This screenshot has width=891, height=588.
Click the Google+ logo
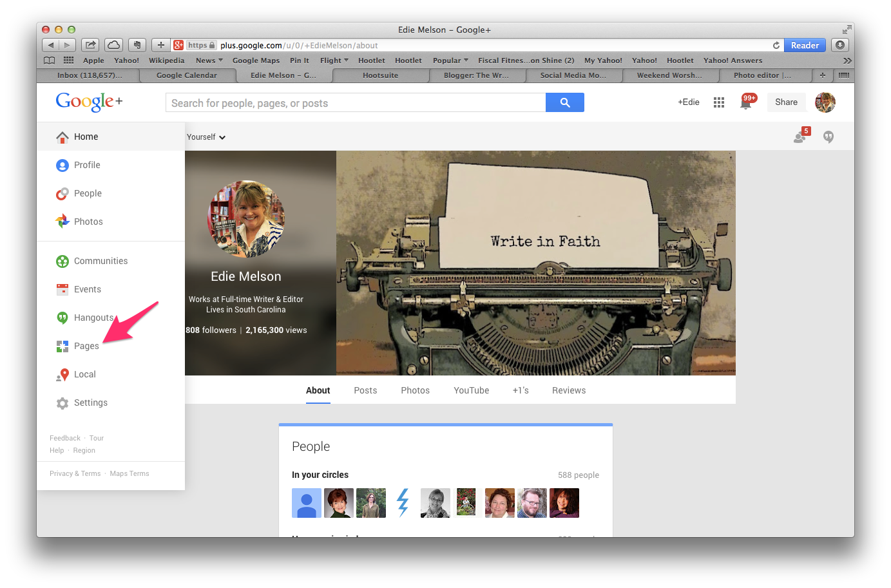tap(89, 102)
